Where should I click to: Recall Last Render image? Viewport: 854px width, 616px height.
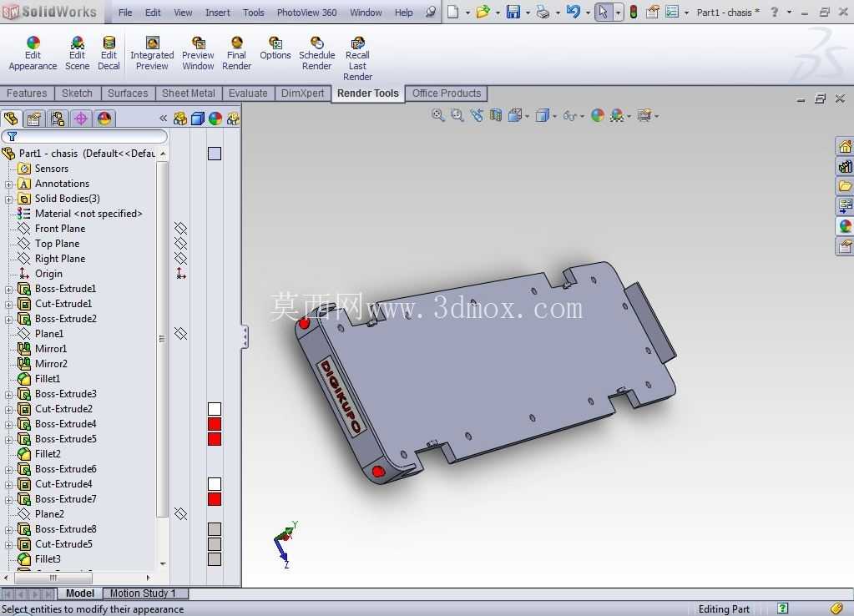pyautogui.click(x=357, y=58)
